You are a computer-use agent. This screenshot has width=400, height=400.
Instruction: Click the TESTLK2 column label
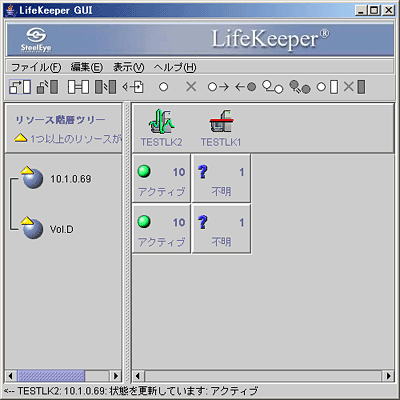161,142
